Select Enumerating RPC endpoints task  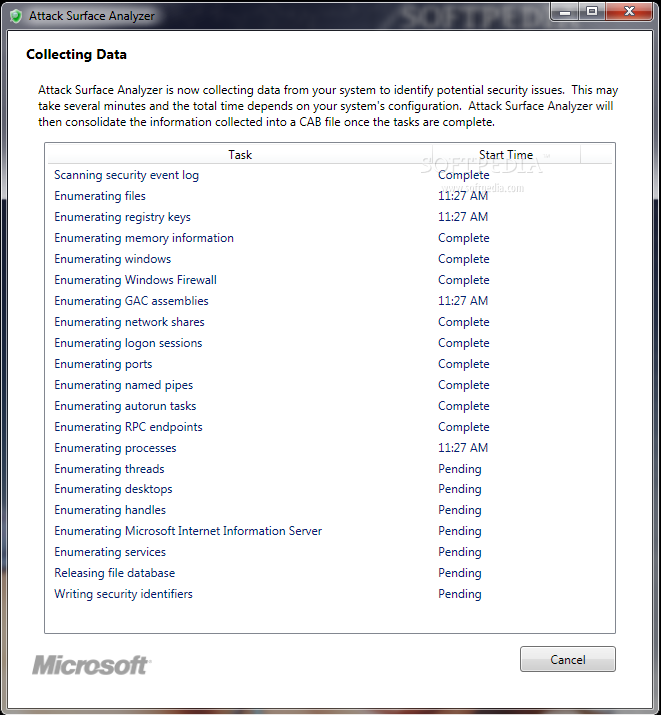[330, 427]
